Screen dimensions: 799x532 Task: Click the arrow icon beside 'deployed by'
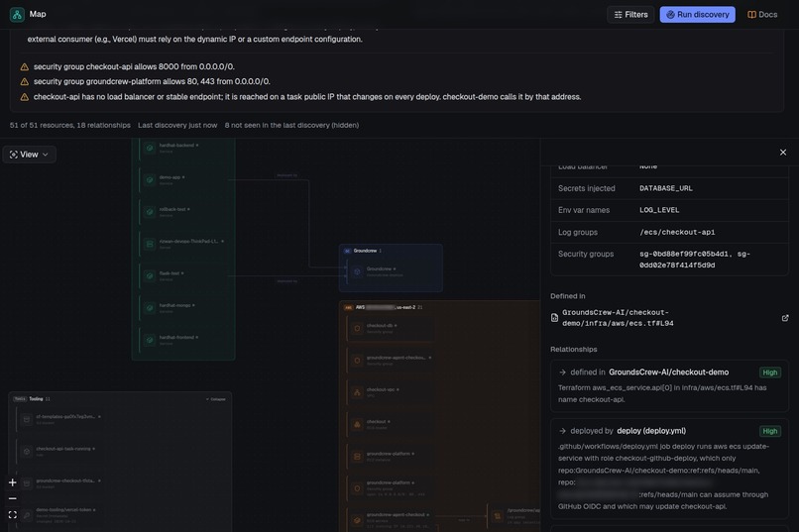click(x=562, y=431)
